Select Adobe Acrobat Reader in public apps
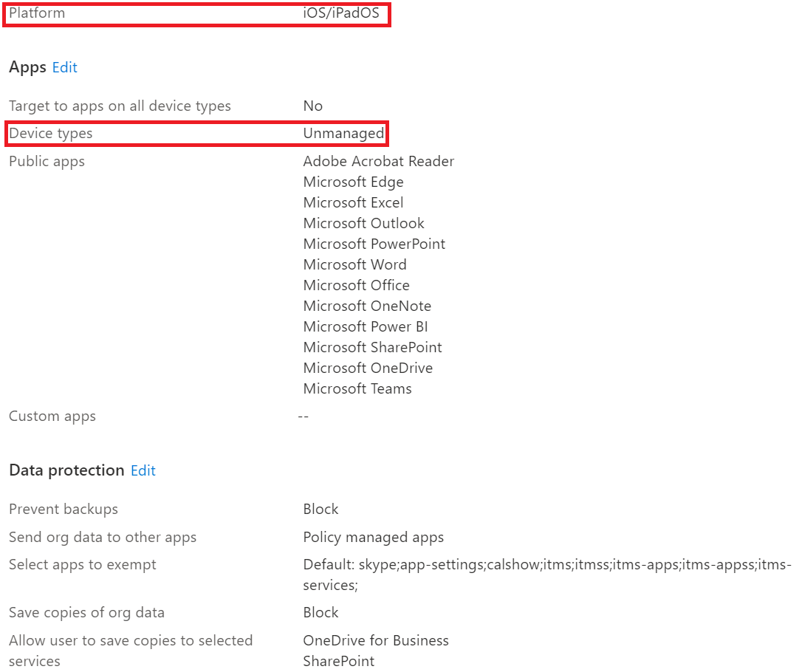This screenshot has width=799, height=672. [x=379, y=161]
